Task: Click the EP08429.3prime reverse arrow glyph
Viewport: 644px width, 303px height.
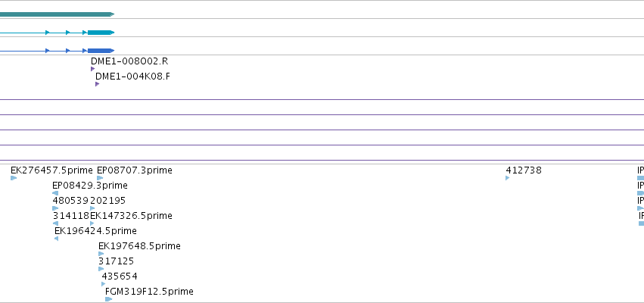Action: coord(55,193)
